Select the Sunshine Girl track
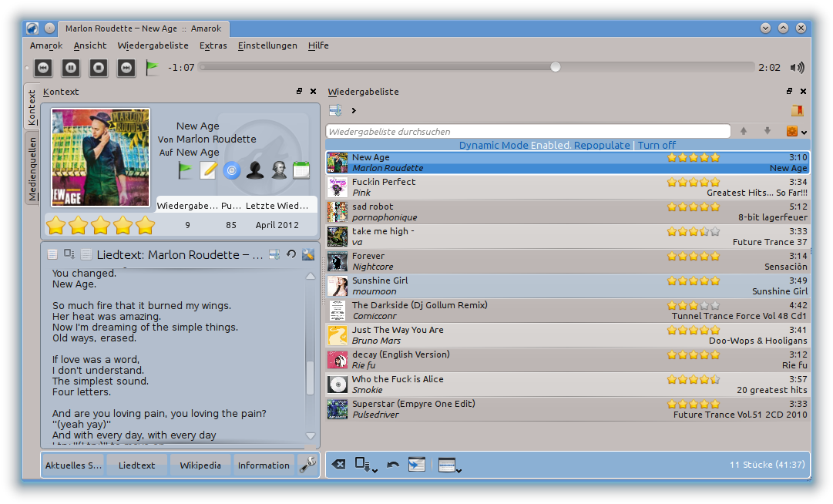 point(567,286)
